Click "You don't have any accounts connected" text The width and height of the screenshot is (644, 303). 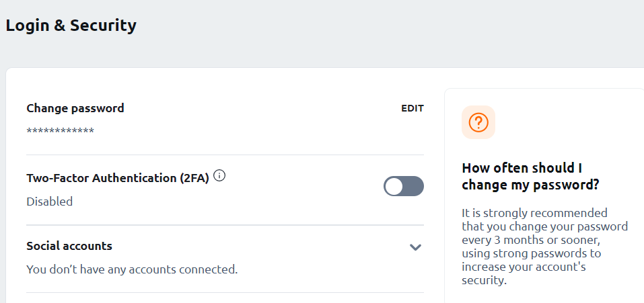tap(133, 270)
